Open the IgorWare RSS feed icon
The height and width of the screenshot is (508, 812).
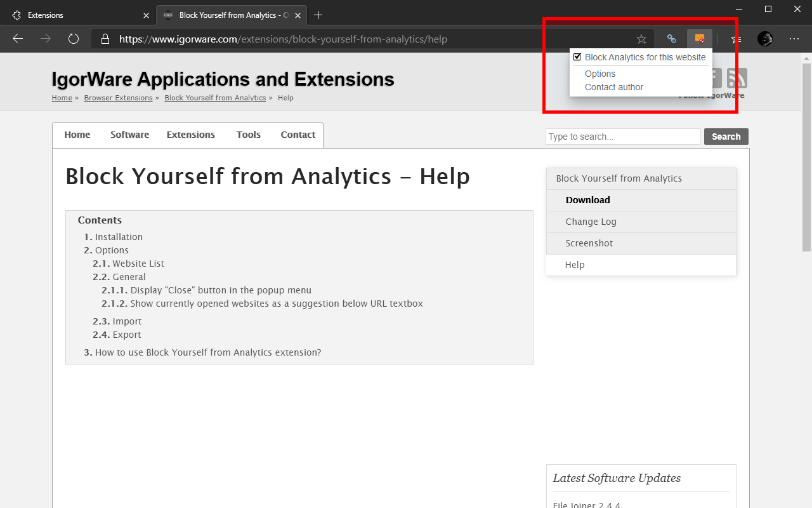point(737,78)
